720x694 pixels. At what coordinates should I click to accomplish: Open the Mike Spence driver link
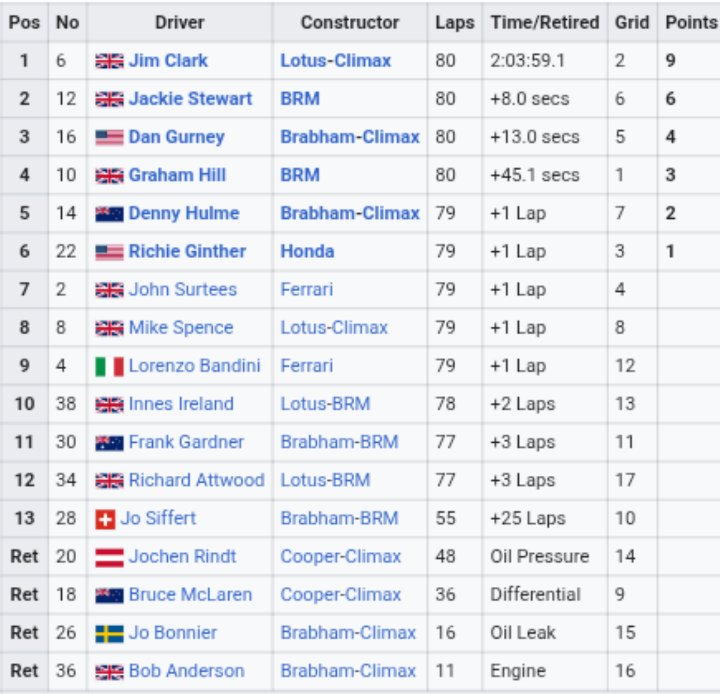click(181, 327)
